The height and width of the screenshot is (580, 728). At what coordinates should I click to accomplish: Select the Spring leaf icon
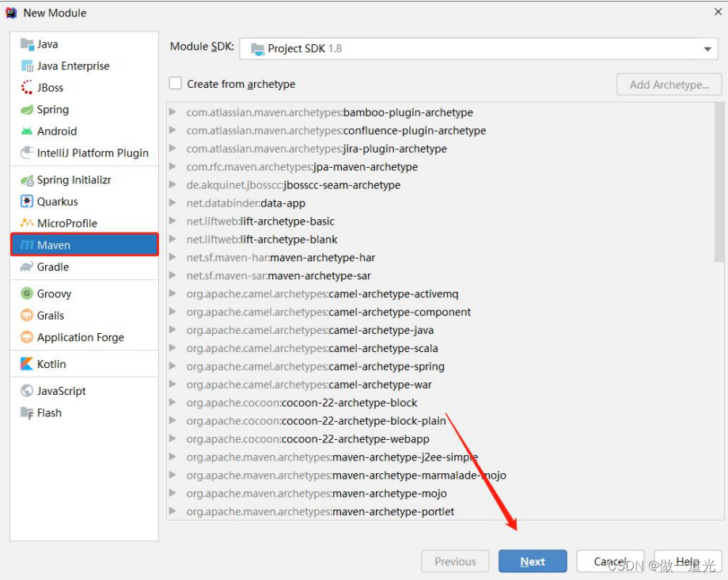(x=27, y=110)
